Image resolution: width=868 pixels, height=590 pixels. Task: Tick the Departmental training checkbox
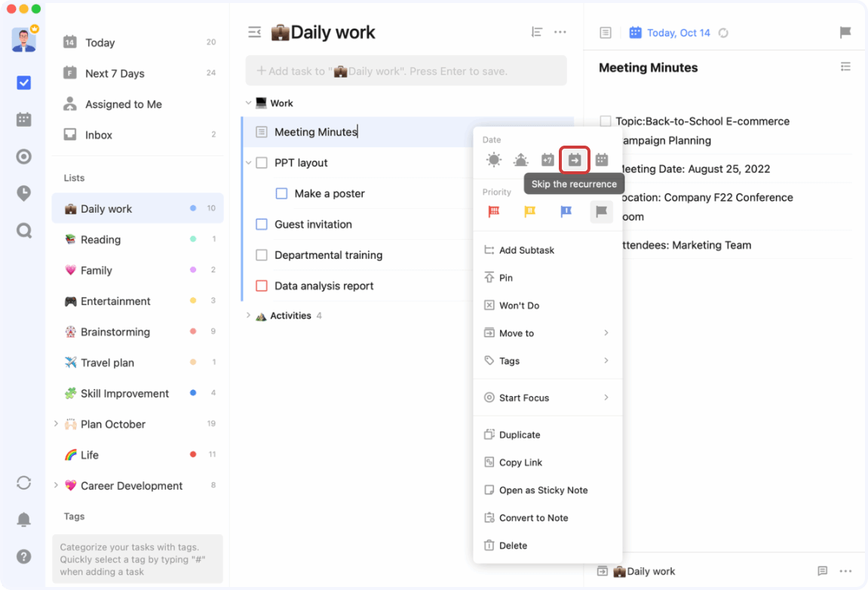click(x=262, y=255)
